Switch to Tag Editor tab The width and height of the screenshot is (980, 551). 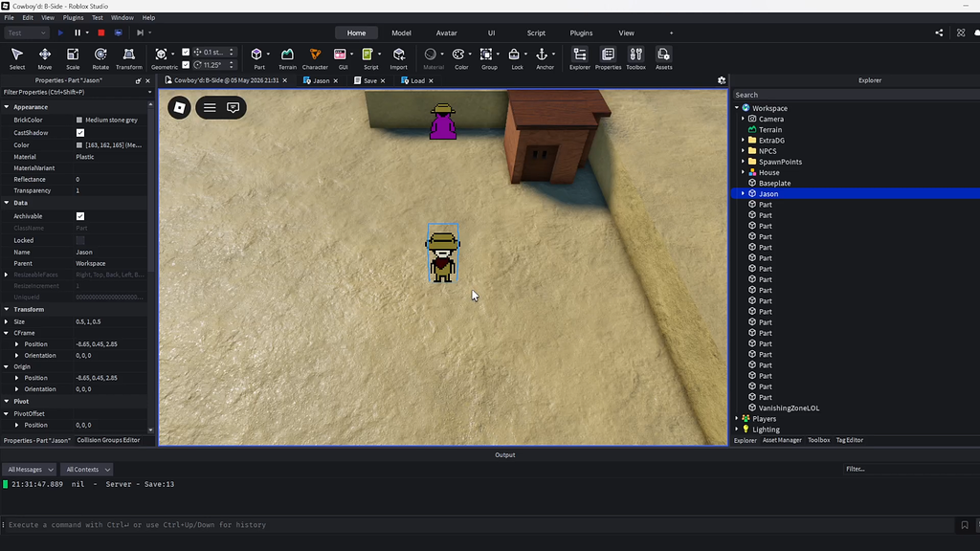click(850, 440)
